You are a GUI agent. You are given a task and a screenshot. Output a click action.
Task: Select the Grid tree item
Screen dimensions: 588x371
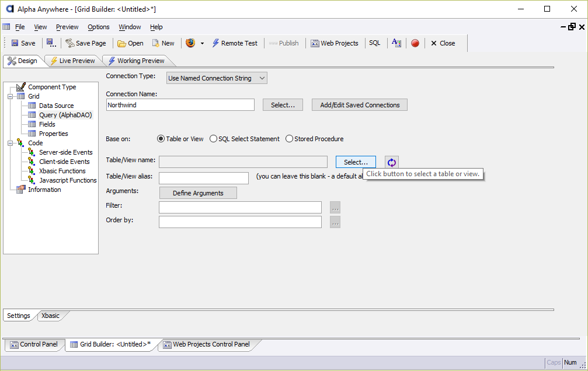pos(34,96)
